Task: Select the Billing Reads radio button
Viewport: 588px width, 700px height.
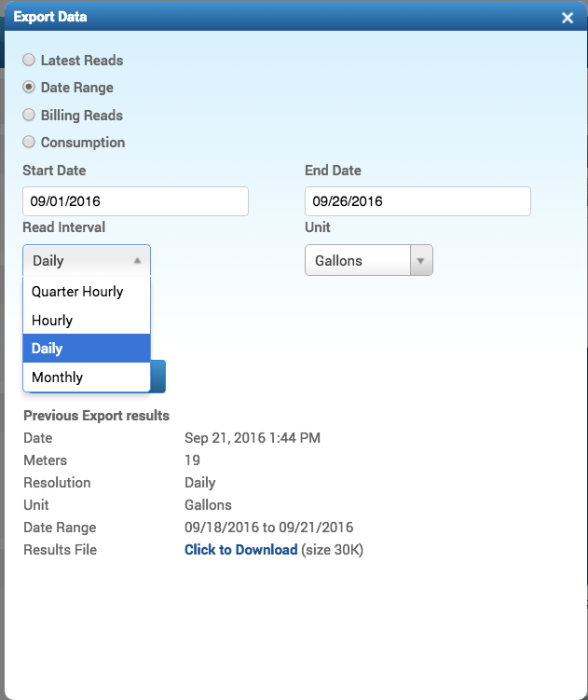Action: point(30,116)
